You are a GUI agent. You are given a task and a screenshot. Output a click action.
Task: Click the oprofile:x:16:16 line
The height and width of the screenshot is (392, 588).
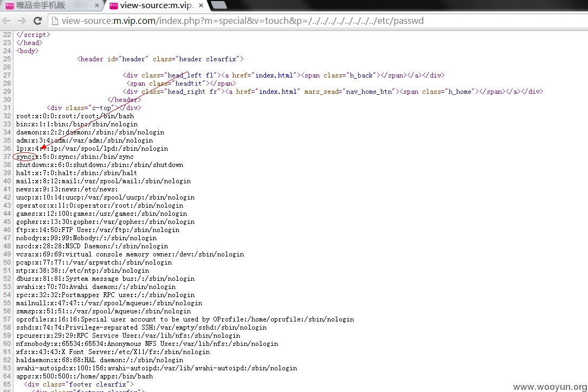[x=185, y=319]
